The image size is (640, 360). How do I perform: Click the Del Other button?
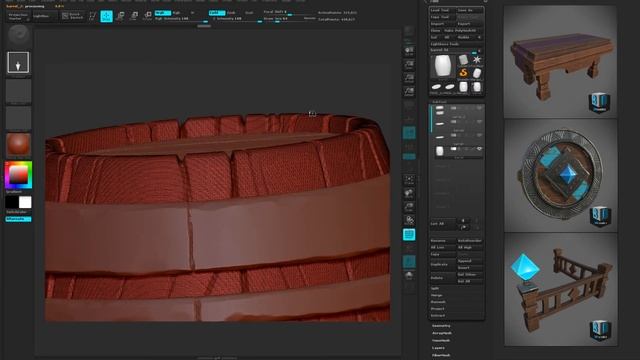click(x=470, y=275)
